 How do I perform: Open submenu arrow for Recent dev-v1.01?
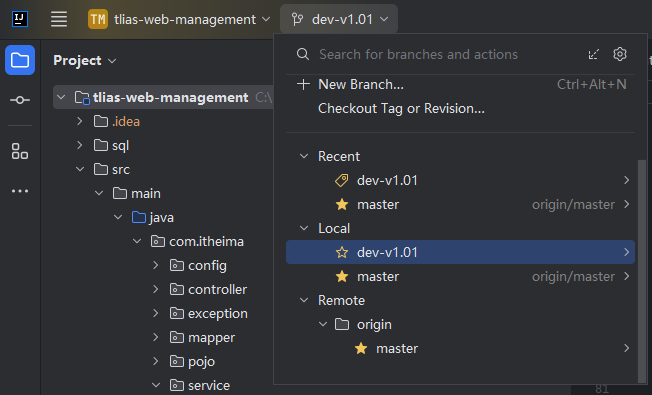(626, 180)
